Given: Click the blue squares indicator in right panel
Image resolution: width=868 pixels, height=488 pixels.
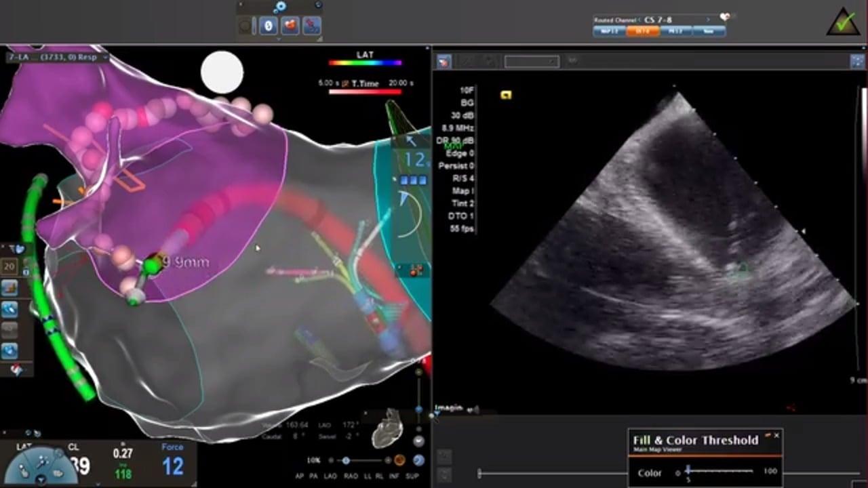Looking at the screenshot, I should click(x=413, y=180).
